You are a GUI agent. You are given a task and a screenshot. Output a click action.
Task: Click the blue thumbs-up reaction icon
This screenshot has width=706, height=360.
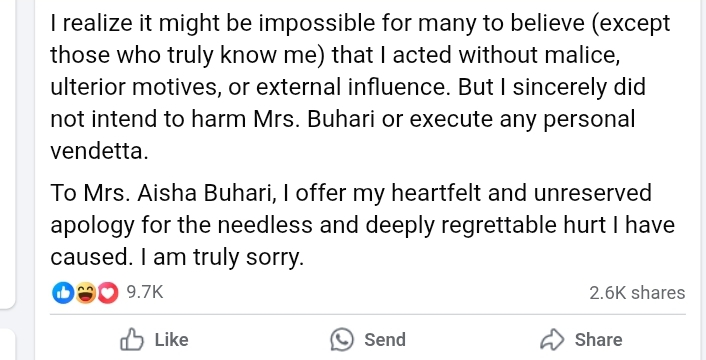63,293
